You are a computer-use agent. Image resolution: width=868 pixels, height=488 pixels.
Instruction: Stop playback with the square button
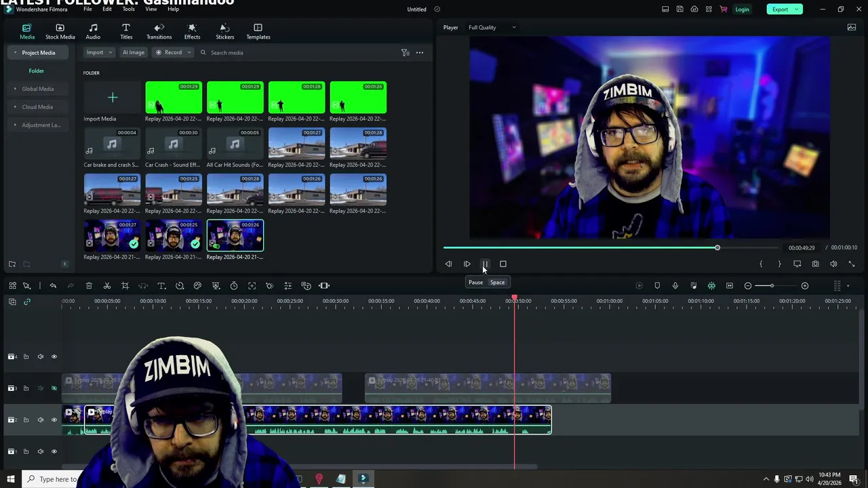pyautogui.click(x=503, y=264)
